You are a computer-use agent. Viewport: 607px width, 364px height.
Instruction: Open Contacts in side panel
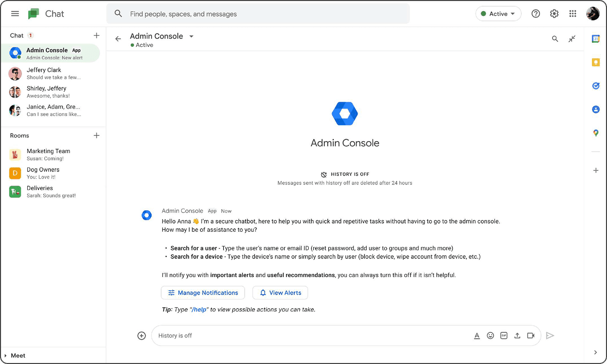pyautogui.click(x=596, y=109)
